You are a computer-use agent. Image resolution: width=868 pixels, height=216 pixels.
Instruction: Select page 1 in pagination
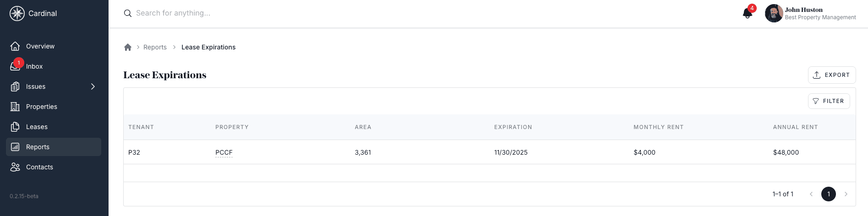coord(828,194)
